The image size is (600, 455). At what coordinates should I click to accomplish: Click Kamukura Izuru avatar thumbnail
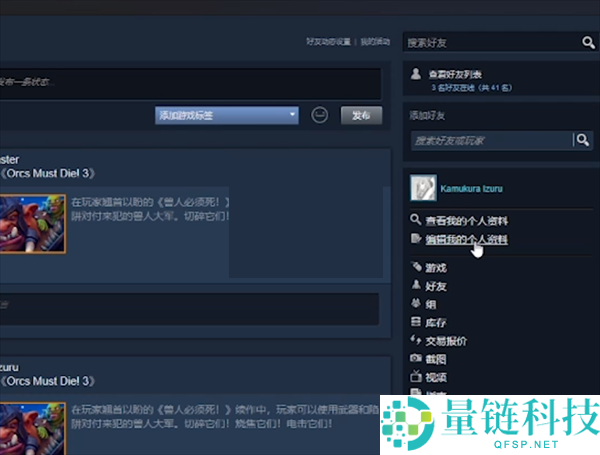(x=423, y=187)
